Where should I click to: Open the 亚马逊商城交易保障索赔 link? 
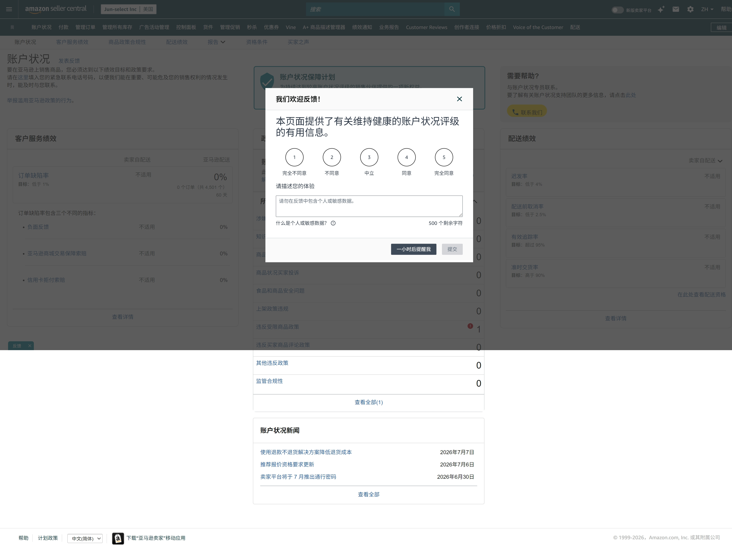tap(57, 254)
